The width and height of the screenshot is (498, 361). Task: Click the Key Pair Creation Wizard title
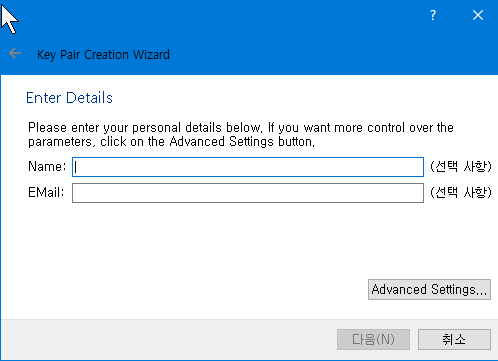(x=103, y=55)
